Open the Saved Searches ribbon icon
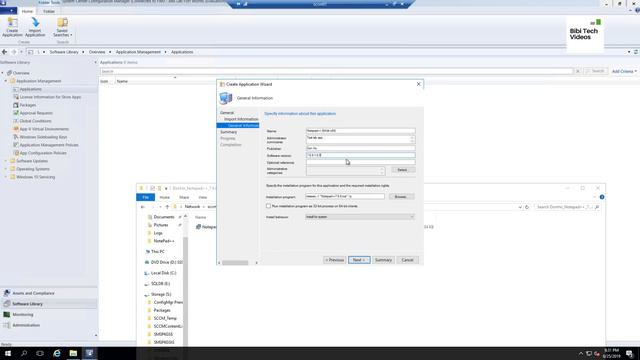 click(x=62, y=27)
